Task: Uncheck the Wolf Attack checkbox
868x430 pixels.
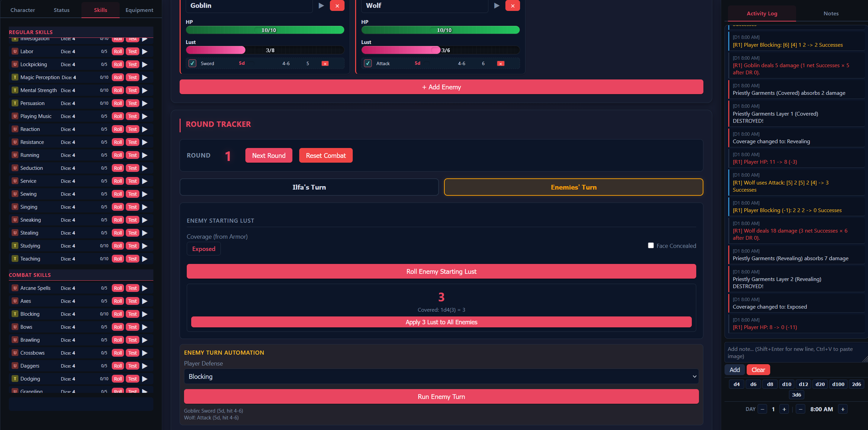Action: pos(368,63)
